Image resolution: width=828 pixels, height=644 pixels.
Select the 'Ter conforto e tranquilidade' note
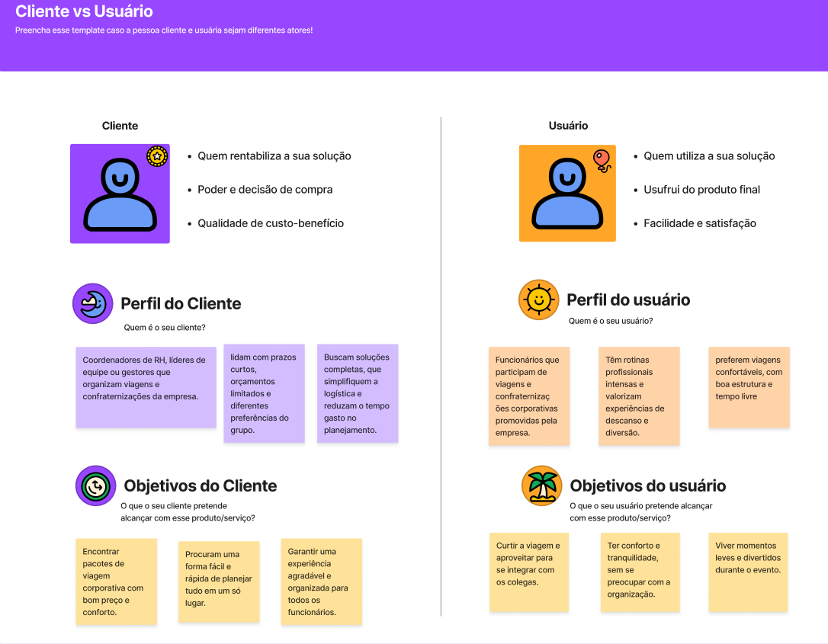pos(640,572)
